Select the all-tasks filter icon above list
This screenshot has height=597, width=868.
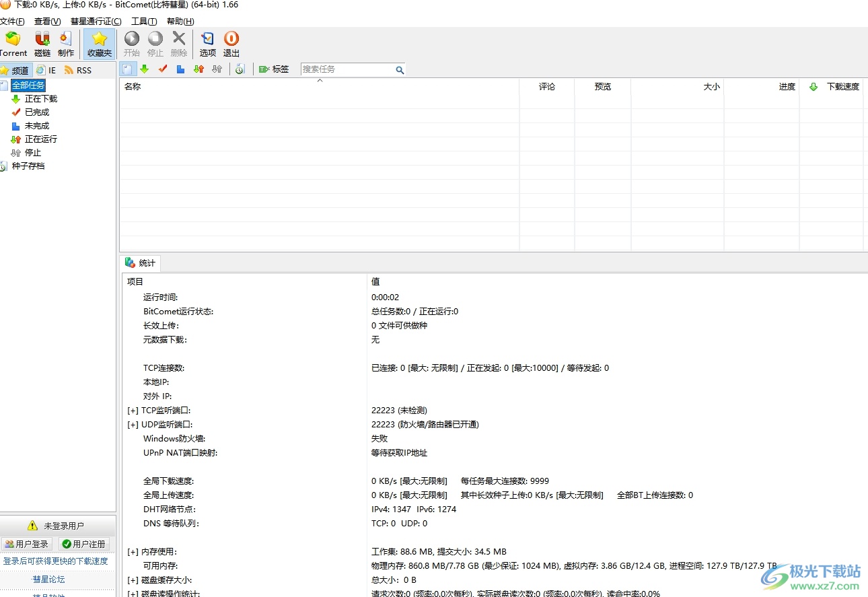point(129,69)
